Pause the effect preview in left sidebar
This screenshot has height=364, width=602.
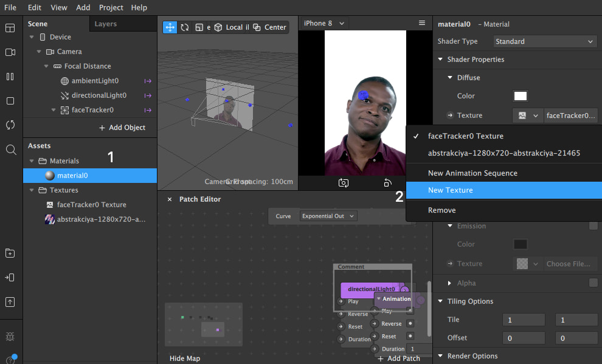(x=10, y=77)
